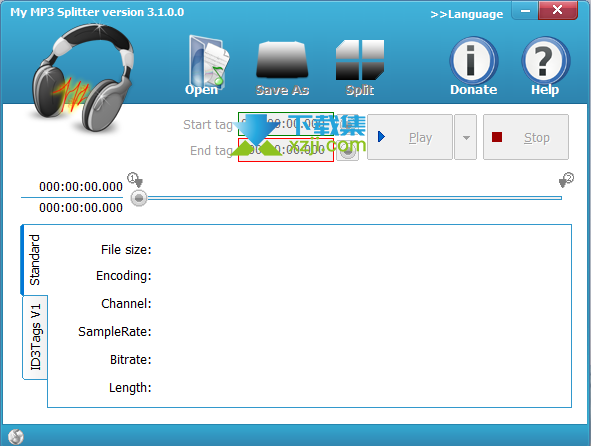Switch to the Standard tab
The width and height of the screenshot is (591, 446).
point(34,260)
